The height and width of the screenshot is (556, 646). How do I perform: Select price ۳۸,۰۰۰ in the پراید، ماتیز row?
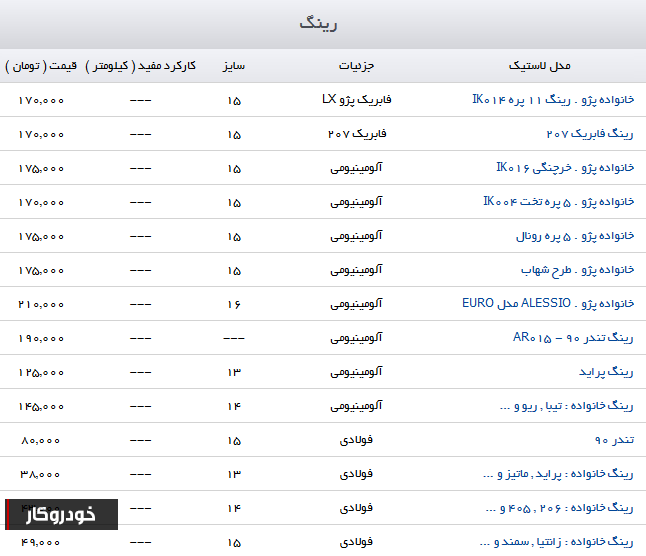tap(40, 474)
